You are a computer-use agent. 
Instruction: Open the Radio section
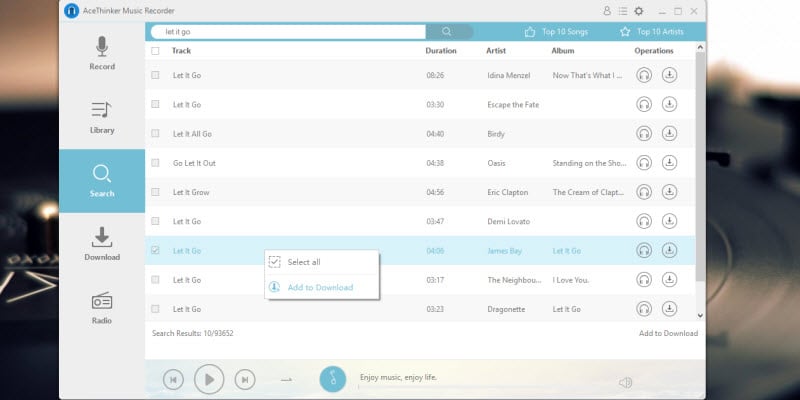102,308
